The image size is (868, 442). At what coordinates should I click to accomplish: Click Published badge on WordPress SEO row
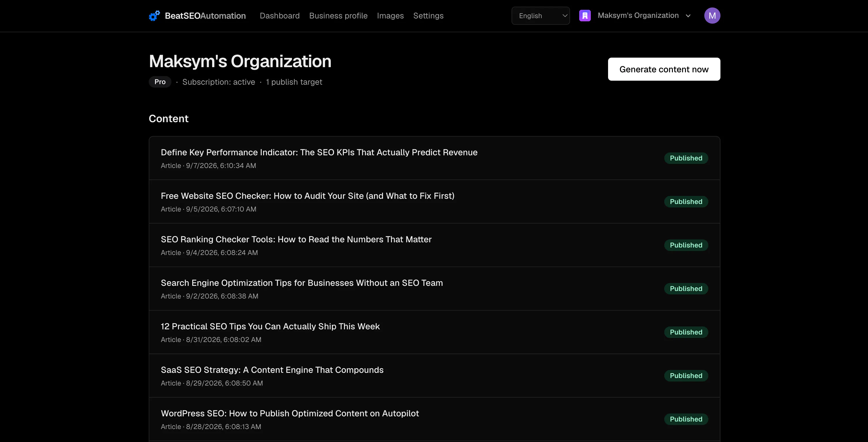coord(686,419)
